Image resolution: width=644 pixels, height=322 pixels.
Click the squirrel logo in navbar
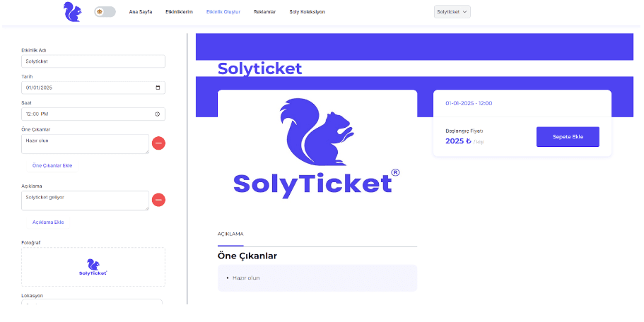pyautogui.click(x=72, y=12)
